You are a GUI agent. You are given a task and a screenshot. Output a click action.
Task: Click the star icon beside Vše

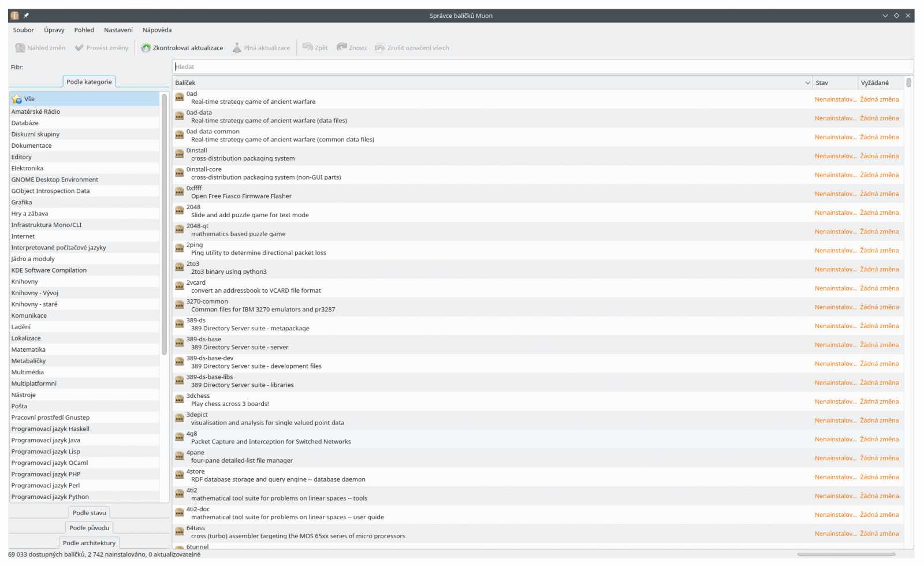[x=17, y=99]
